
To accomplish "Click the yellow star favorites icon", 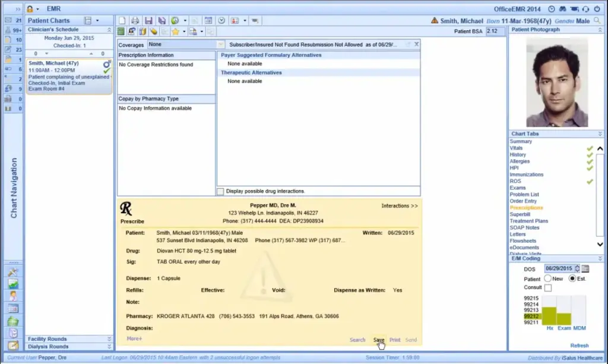I will pyautogui.click(x=175, y=32).
